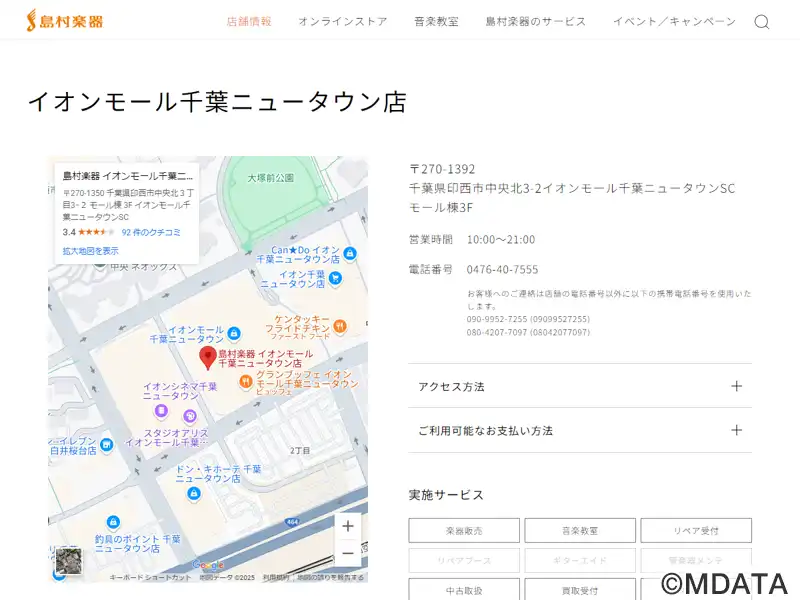Click the ケンタッキーフライドチキン restaurant marker

pyautogui.click(x=340, y=326)
